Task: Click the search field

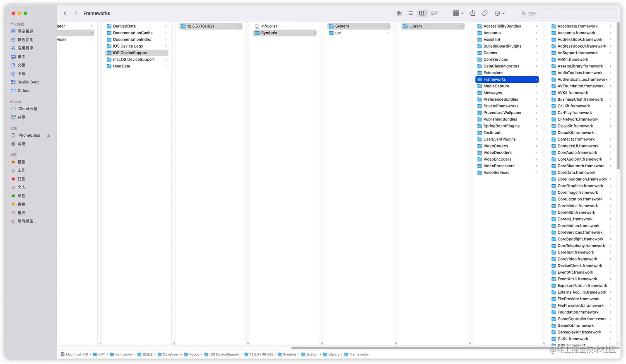Action: coord(568,13)
